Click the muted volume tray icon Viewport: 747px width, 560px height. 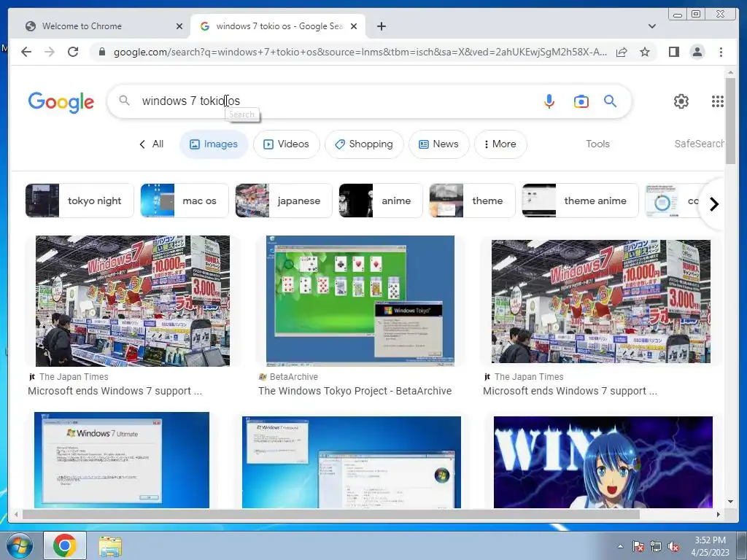(x=673, y=546)
